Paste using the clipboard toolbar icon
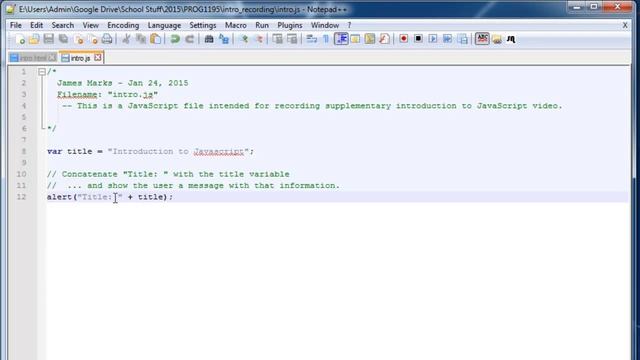The image size is (640, 360). click(x=156, y=39)
